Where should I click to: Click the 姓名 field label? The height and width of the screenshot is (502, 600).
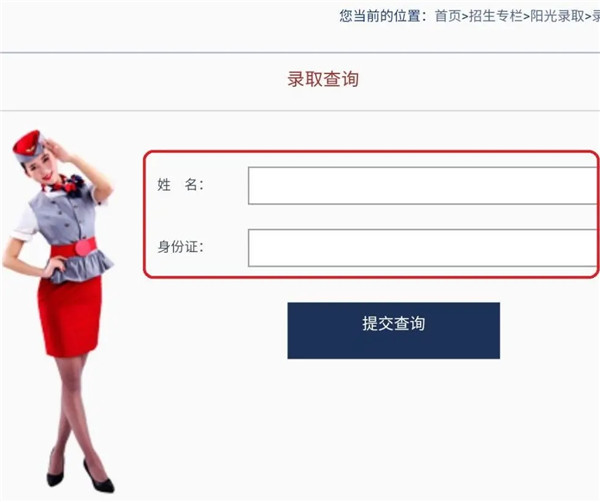pyautogui.click(x=181, y=185)
